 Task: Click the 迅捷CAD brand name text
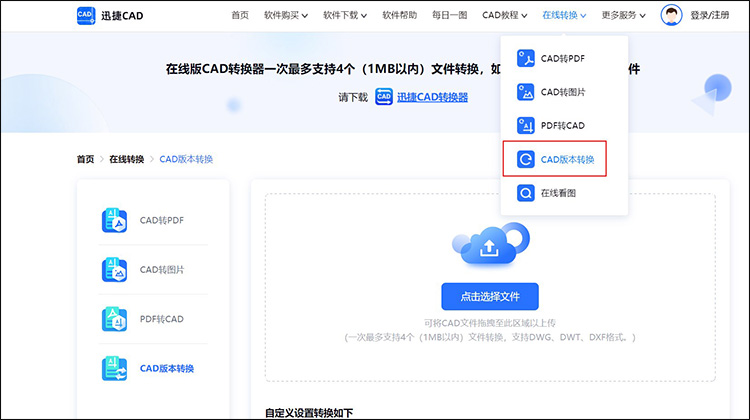coord(122,16)
